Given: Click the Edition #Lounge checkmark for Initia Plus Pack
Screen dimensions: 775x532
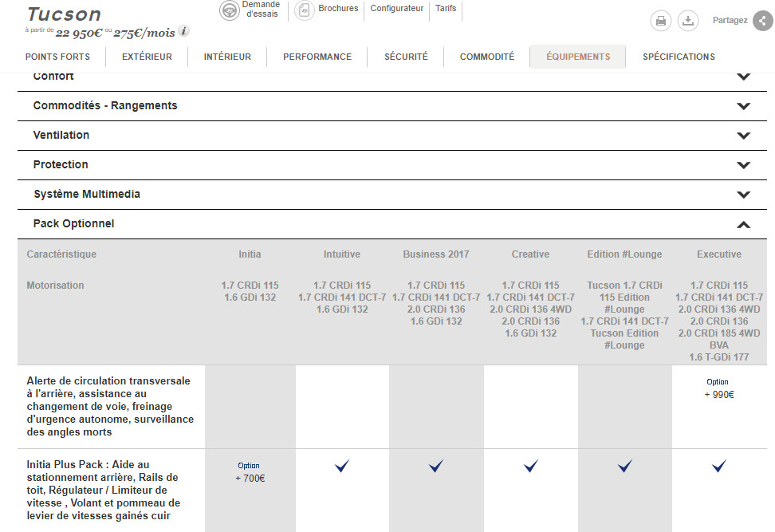Looking at the screenshot, I should [625, 466].
